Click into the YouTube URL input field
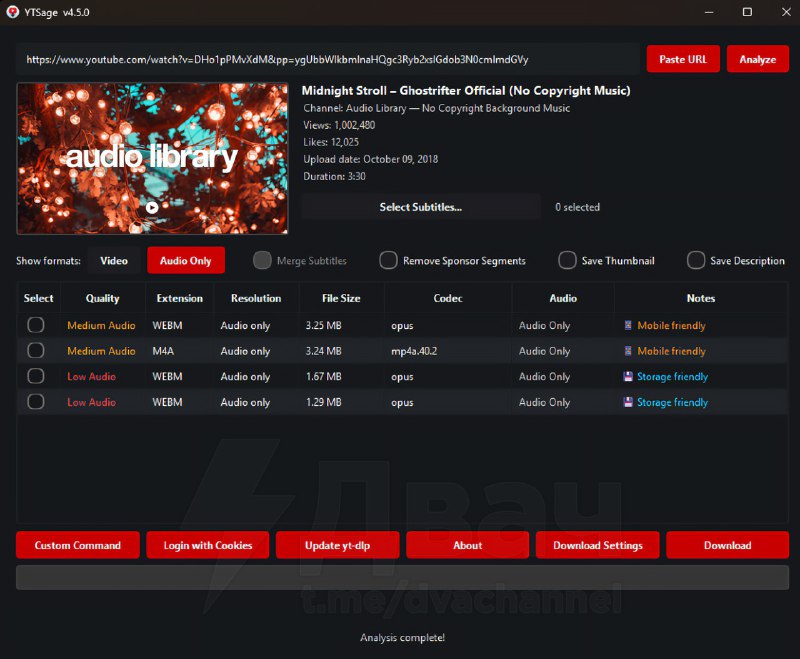Viewport: 800px width, 659px height. (x=328, y=60)
